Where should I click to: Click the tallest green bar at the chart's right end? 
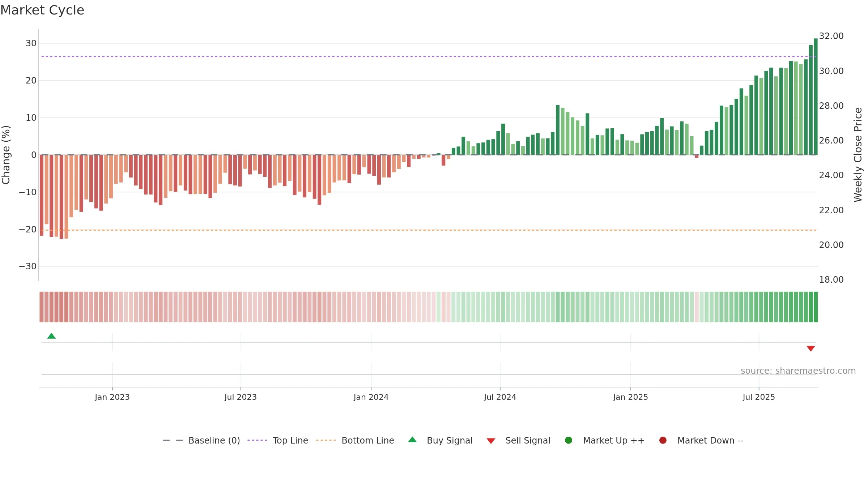click(x=816, y=97)
